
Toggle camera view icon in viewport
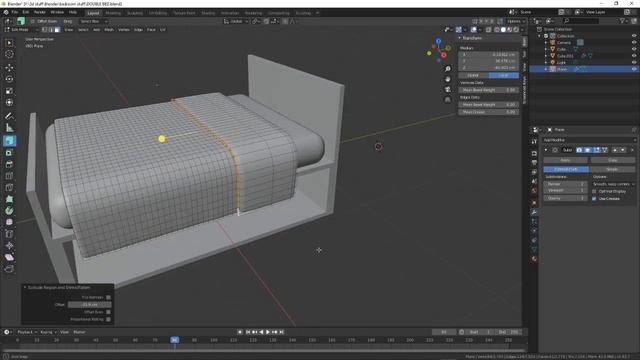(x=448, y=89)
